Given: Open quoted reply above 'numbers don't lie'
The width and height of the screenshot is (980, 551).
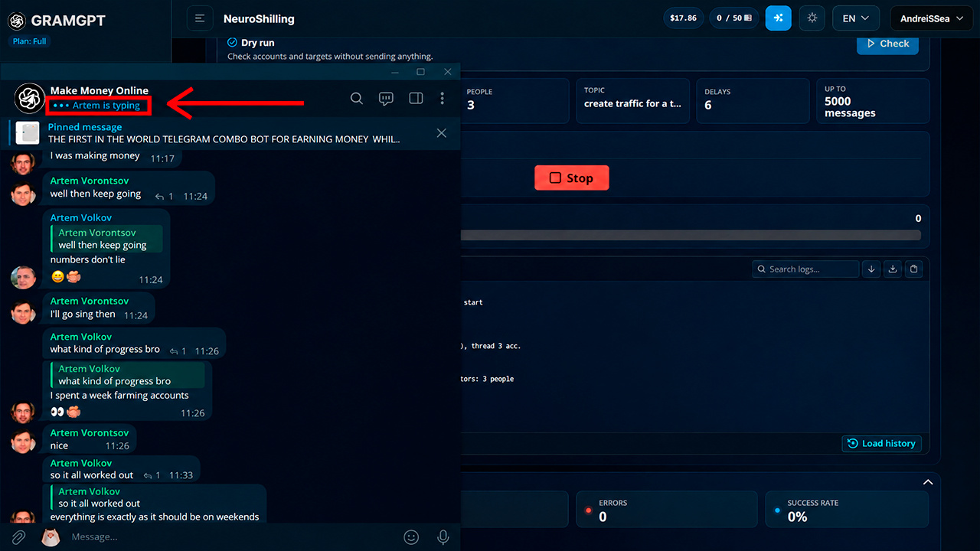Looking at the screenshot, I should pos(106,239).
